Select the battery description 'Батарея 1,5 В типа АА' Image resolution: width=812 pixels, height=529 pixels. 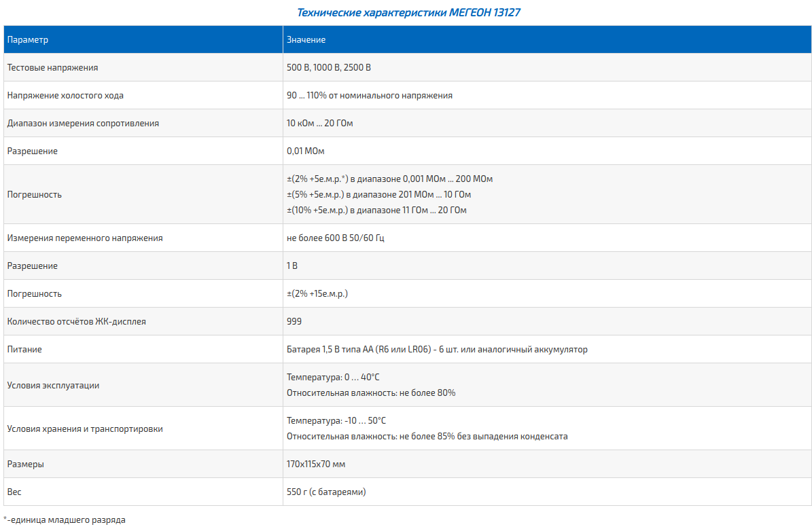(437, 350)
